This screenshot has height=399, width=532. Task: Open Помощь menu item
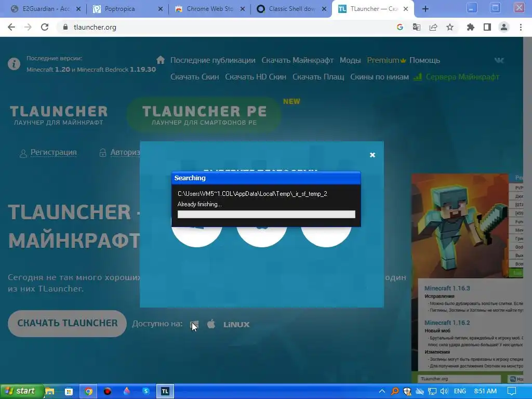(424, 60)
